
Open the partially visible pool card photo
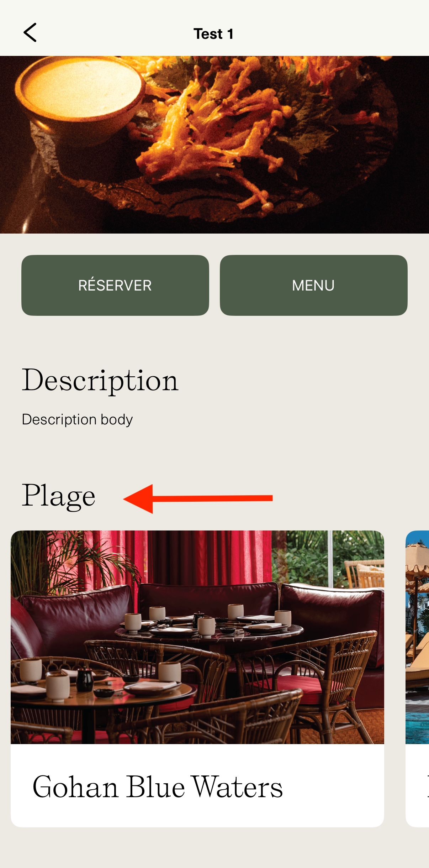[x=417, y=637]
